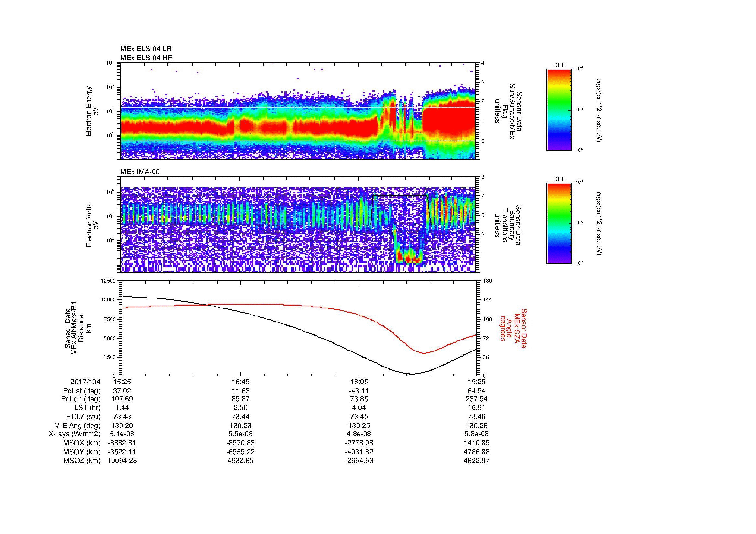
Task: Click the 16:45 time axis label
Action: pos(240,382)
